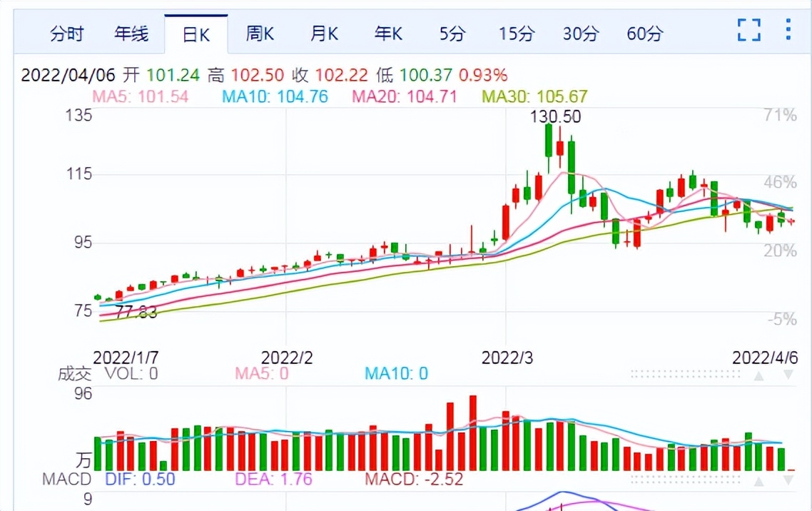The width and height of the screenshot is (812, 511).
Task: Open the 月K chart tab
Action: point(324,34)
